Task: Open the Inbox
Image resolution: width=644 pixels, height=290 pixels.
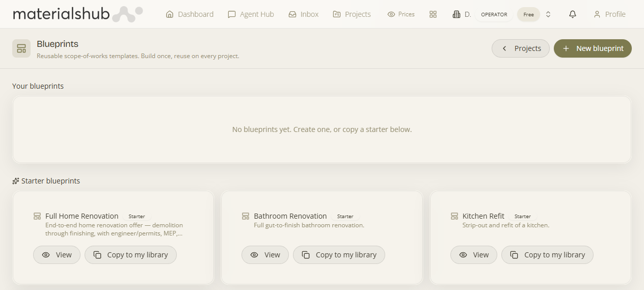Action: pyautogui.click(x=303, y=14)
